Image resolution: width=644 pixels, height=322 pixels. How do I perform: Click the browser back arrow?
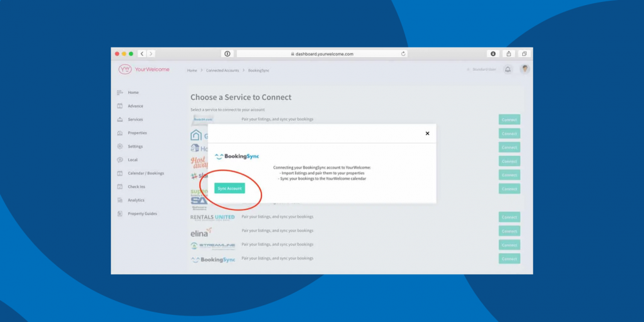142,54
